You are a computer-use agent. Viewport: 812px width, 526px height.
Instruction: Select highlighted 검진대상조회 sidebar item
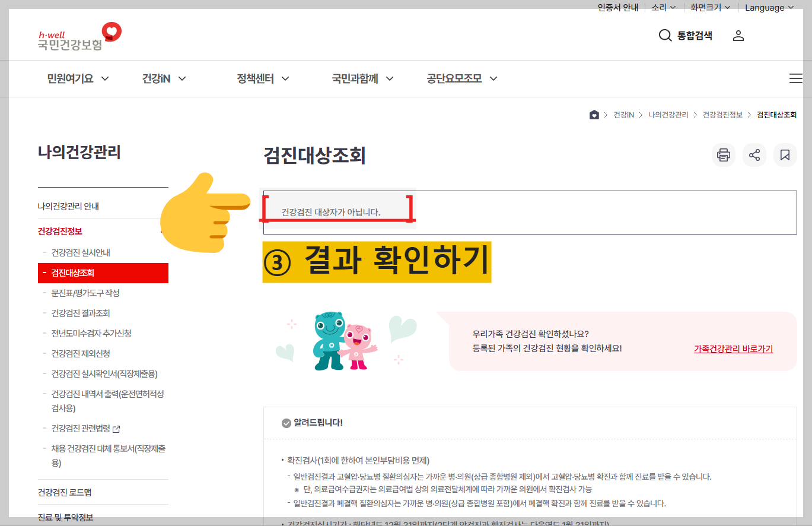pos(103,273)
